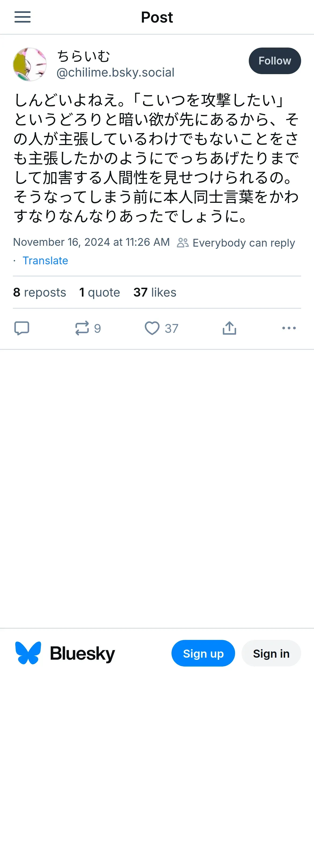This screenshot has height=868, width=314.
Task: Click the Bluesky wordmark text in the footer
Action: tap(82, 653)
